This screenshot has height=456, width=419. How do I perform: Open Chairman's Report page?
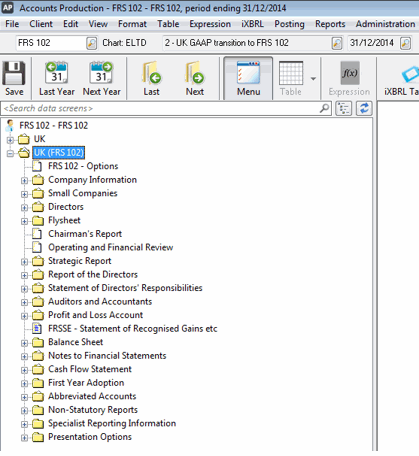coord(85,234)
